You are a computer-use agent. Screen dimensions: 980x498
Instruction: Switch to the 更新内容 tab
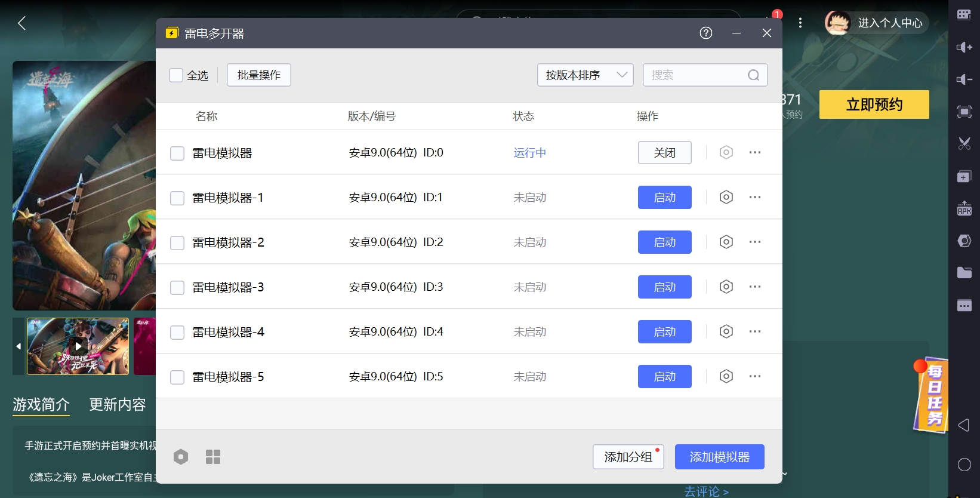(x=118, y=405)
